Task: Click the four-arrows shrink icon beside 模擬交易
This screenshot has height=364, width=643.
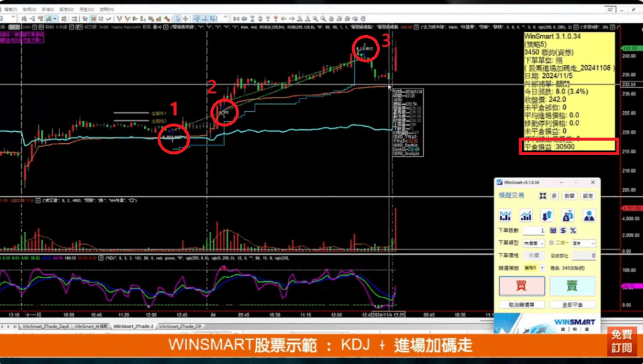Action: pyautogui.click(x=543, y=196)
